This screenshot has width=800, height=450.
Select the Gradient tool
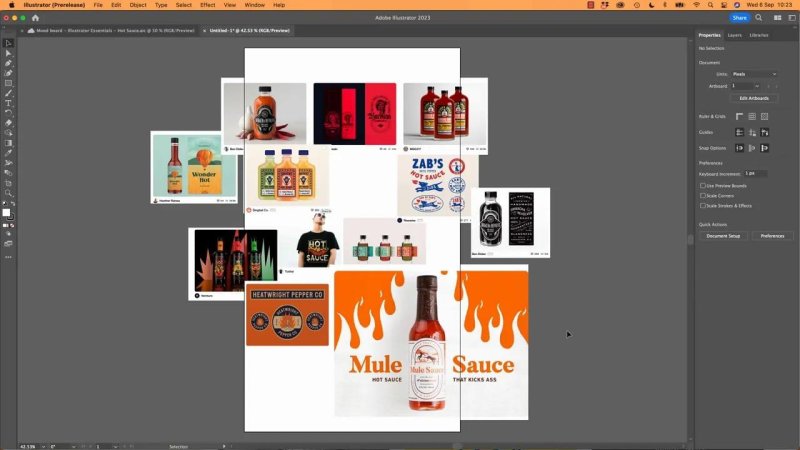coord(8,143)
